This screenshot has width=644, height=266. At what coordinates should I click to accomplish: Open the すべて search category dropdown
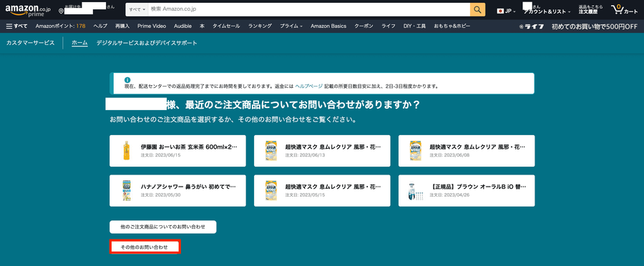coord(137,10)
